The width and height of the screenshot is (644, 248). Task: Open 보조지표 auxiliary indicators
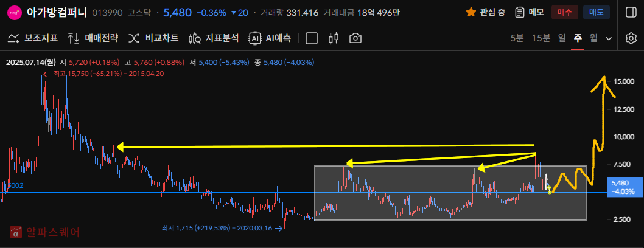click(32, 38)
